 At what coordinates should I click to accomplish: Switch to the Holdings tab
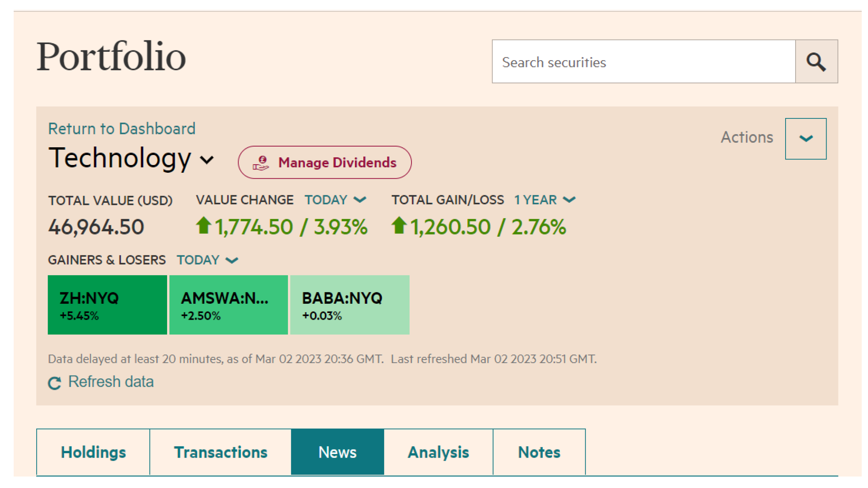pos(93,452)
